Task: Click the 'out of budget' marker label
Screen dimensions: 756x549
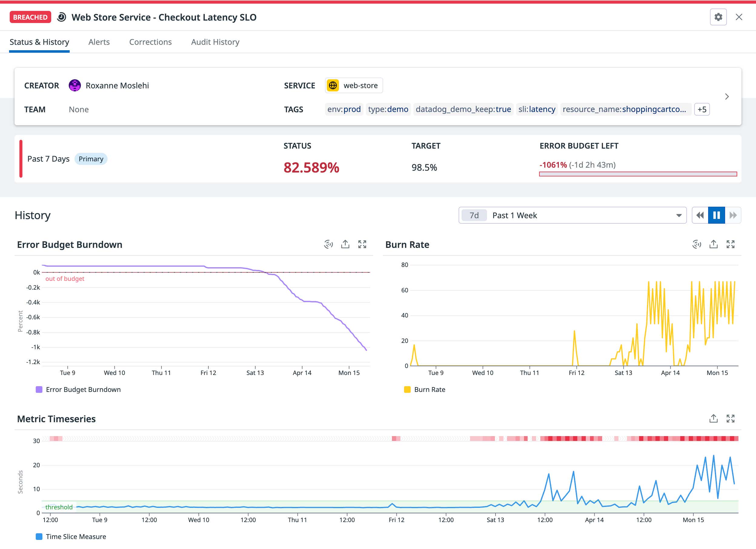Action: point(65,278)
